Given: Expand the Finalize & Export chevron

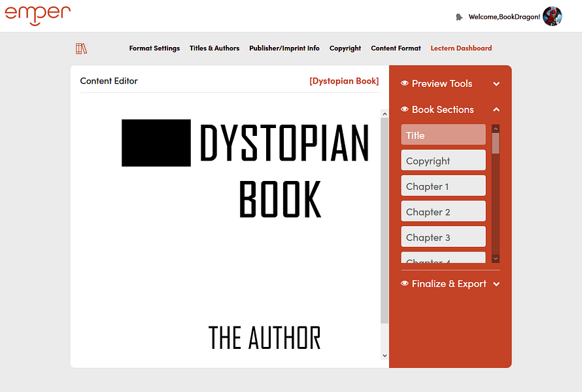Looking at the screenshot, I should [x=496, y=284].
